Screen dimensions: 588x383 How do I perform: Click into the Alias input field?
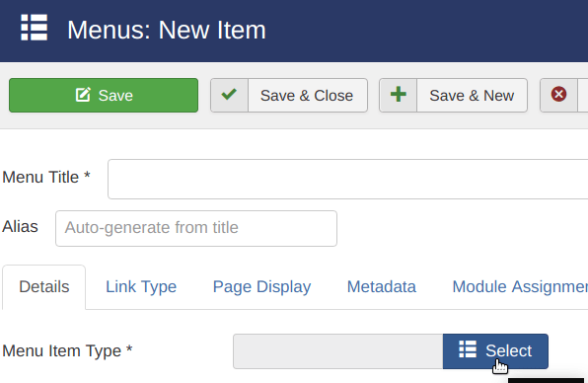(196, 228)
